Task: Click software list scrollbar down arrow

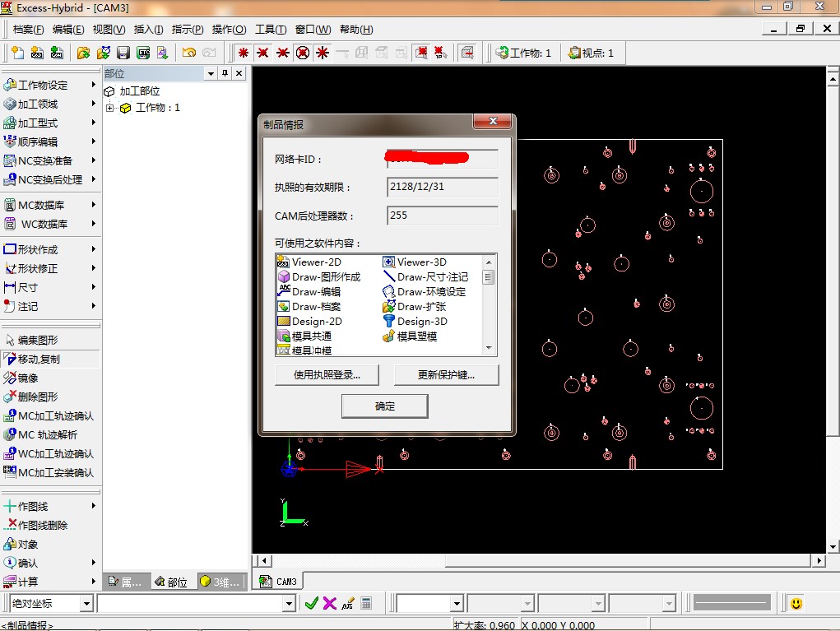Action: (489, 348)
